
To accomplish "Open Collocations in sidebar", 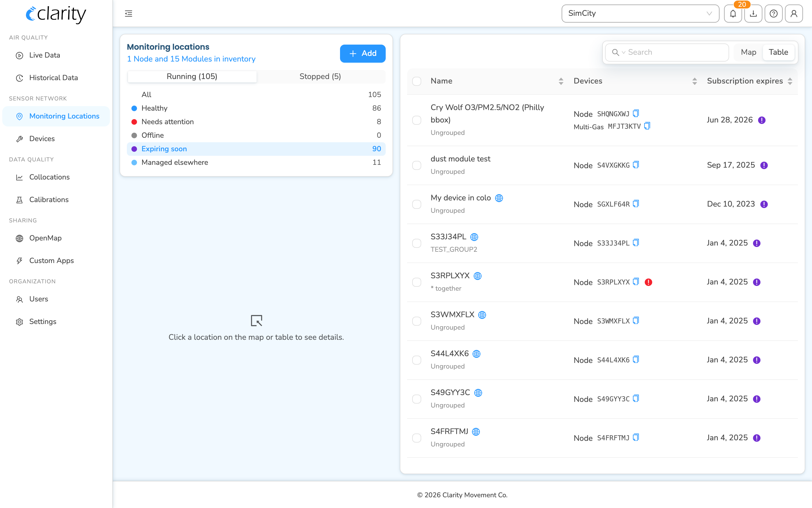I will [x=56, y=177].
